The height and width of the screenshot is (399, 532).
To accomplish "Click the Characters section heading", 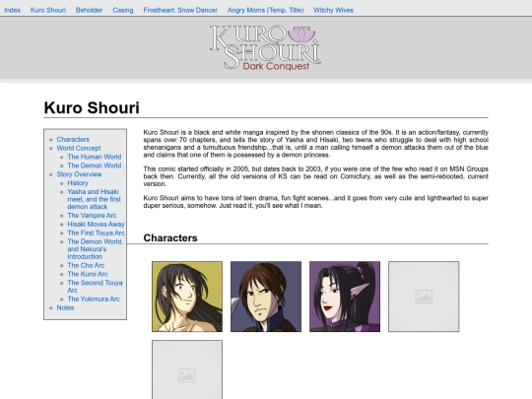I will (170, 237).
